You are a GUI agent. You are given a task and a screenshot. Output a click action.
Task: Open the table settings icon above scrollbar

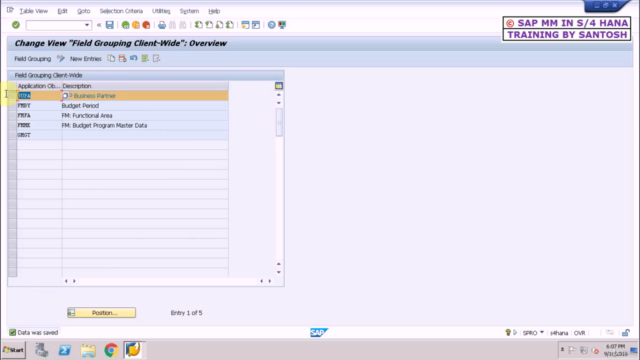coord(279,86)
